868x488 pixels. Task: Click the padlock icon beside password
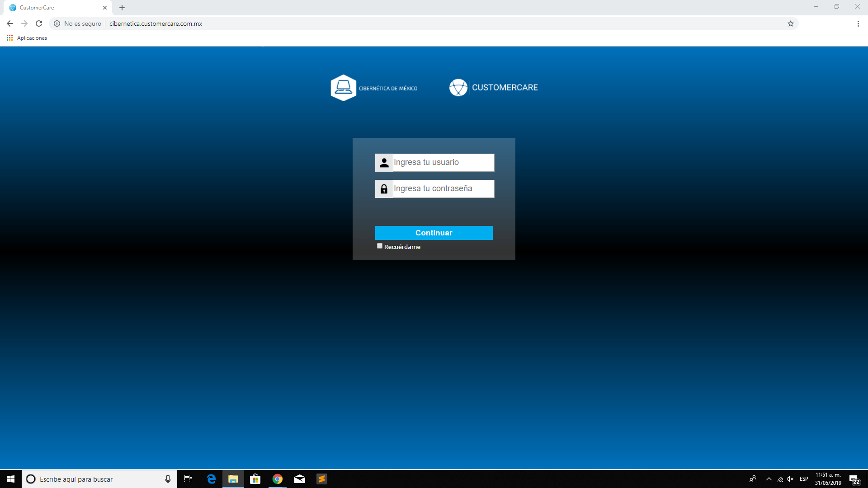coord(384,189)
